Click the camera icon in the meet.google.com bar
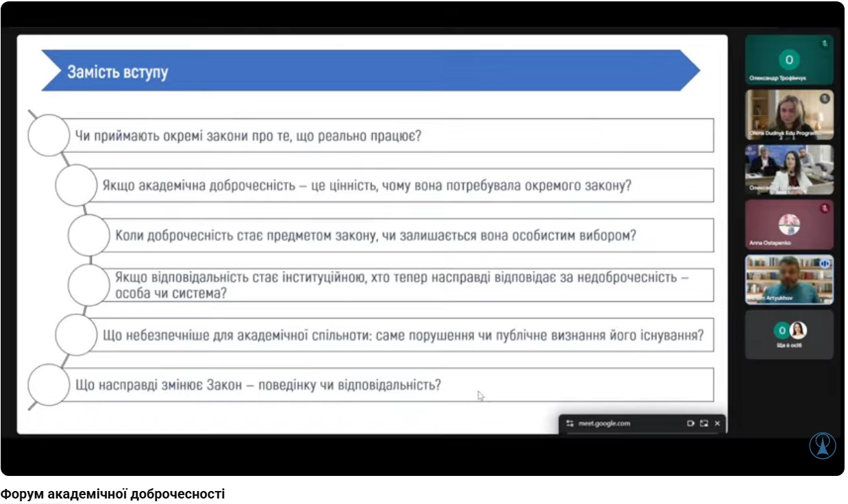This screenshot has width=848, height=504. (690, 424)
